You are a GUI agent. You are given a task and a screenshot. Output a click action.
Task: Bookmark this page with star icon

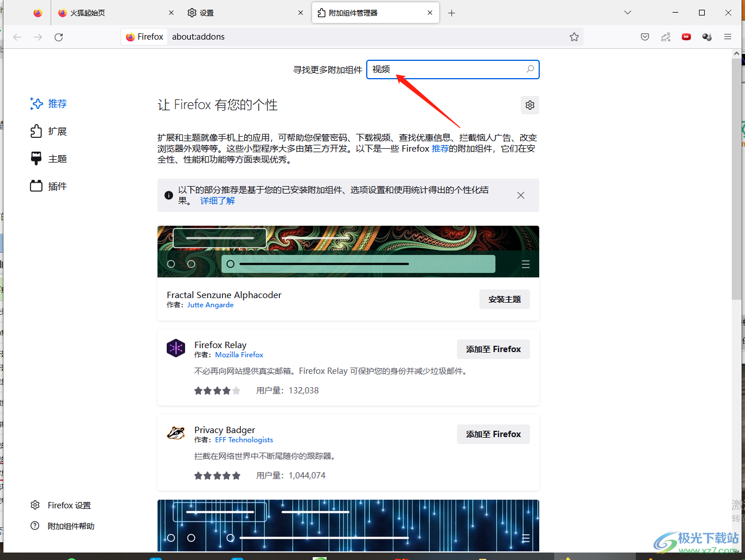574,37
